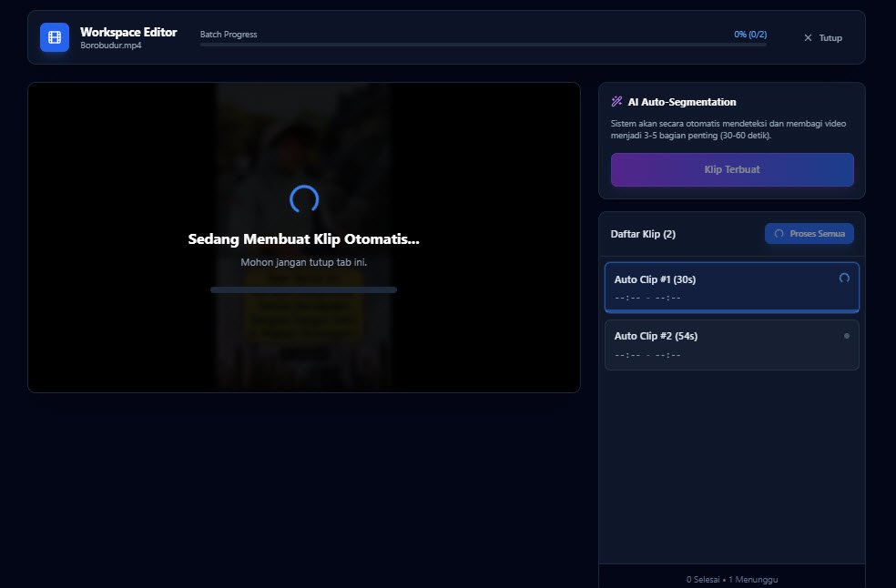Click the loading spinner on Auto Clip #1
Image resolution: width=896 pixels, height=588 pixels.
click(844, 279)
